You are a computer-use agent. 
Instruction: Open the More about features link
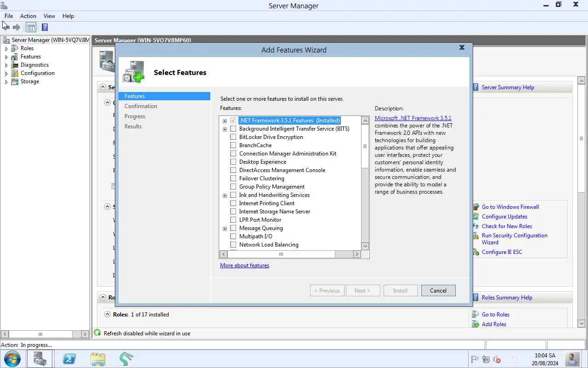click(x=244, y=265)
